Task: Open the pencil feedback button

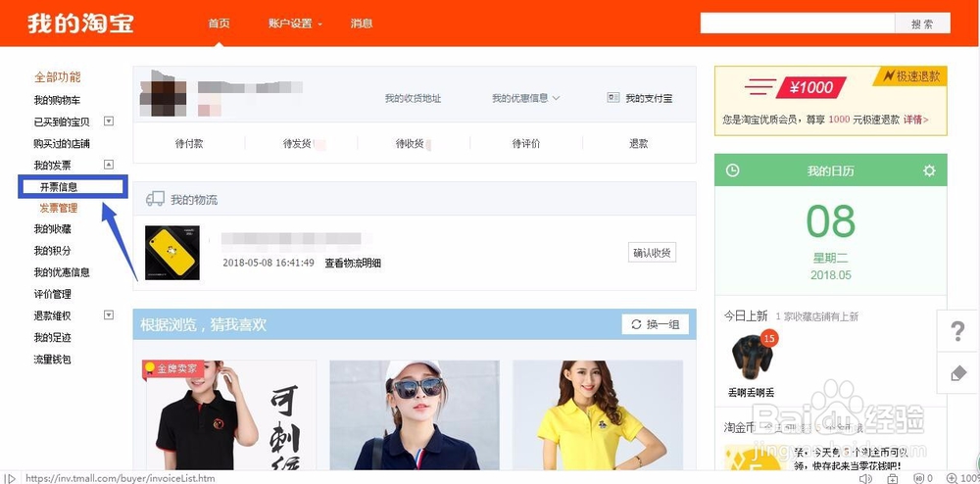Action: [x=957, y=373]
